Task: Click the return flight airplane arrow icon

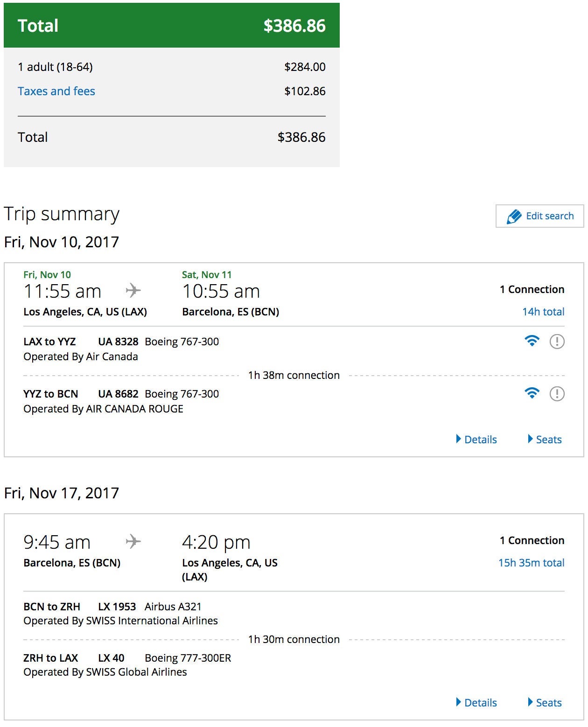Action: coord(133,541)
